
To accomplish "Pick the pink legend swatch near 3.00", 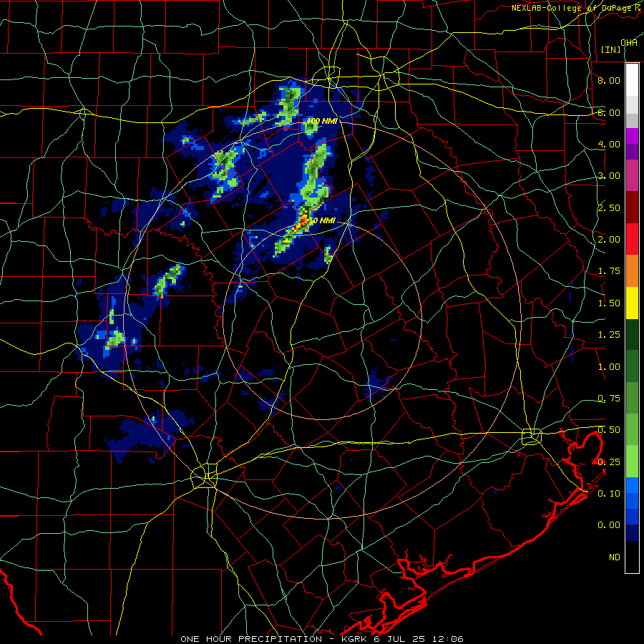I will (x=632, y=175).
